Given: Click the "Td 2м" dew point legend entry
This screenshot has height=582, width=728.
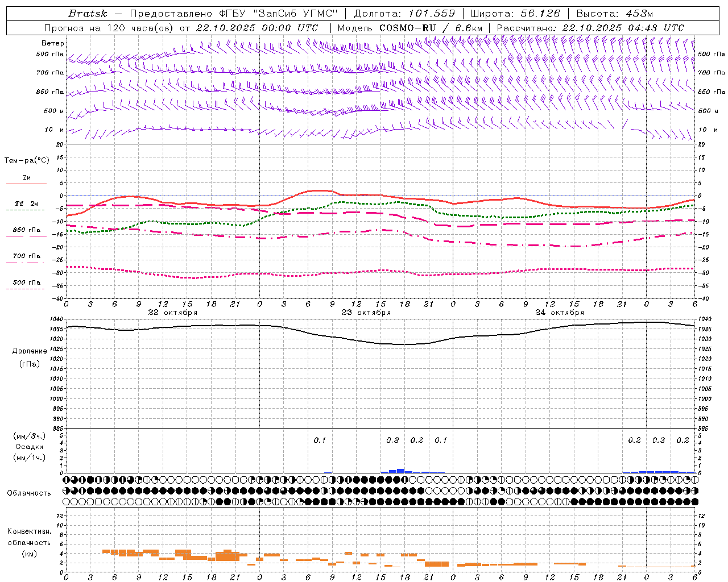Looking at the screenshot, I should pyautogui.click(x=27, y=203).
